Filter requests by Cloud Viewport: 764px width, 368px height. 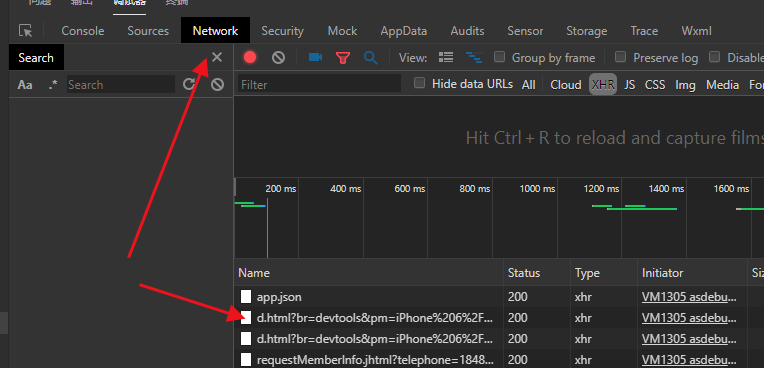point(566,85)
